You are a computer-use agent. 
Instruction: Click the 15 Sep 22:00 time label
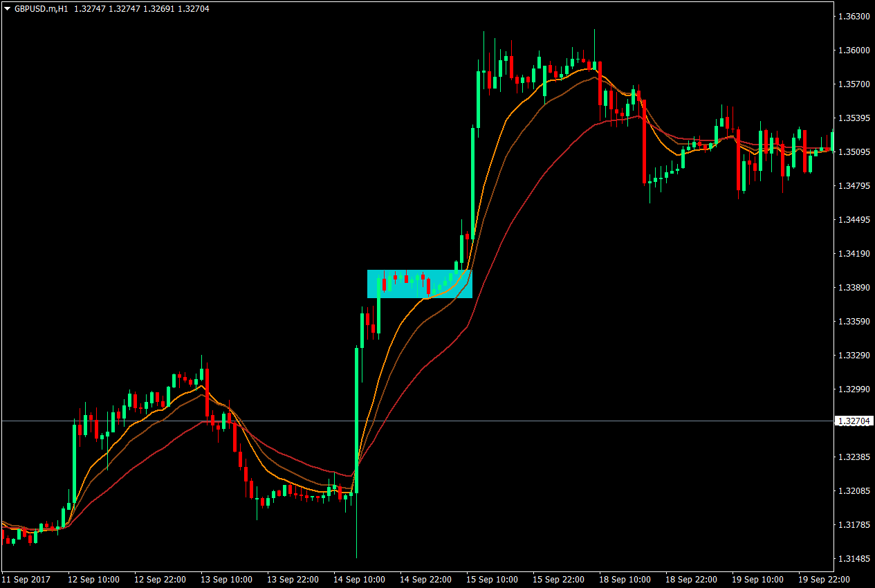pyautogui.click(x=558, y=579)
